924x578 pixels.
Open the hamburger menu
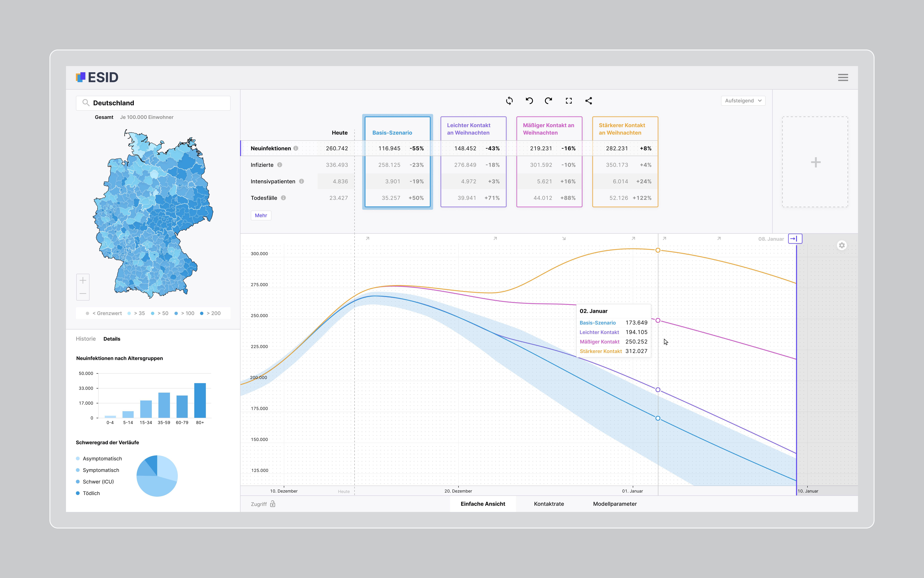point(843,78)
